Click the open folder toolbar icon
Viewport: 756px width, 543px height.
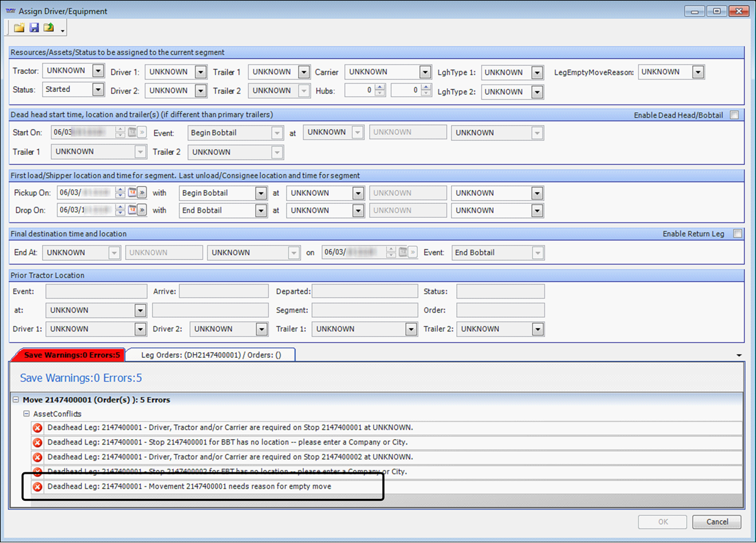(20, 28)
